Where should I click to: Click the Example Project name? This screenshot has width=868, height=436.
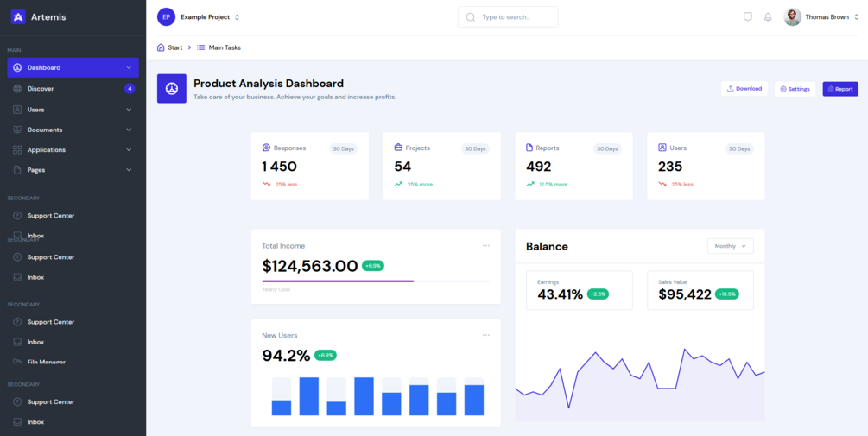206,17
